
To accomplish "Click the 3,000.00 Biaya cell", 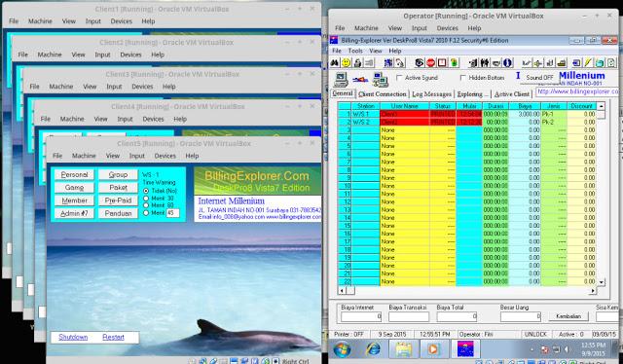I will pyautogui.click(x=525, y=114).
